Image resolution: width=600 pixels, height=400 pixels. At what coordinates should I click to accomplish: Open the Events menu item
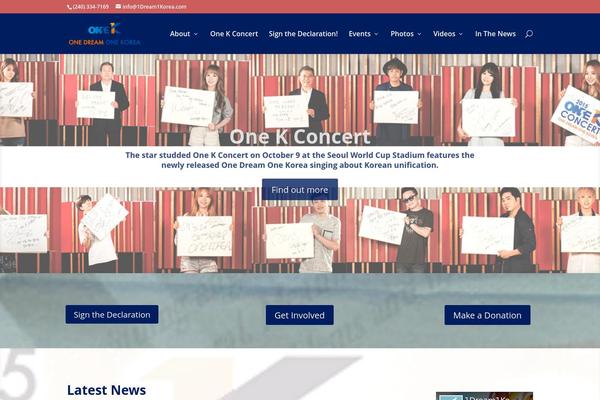(359, 34)
